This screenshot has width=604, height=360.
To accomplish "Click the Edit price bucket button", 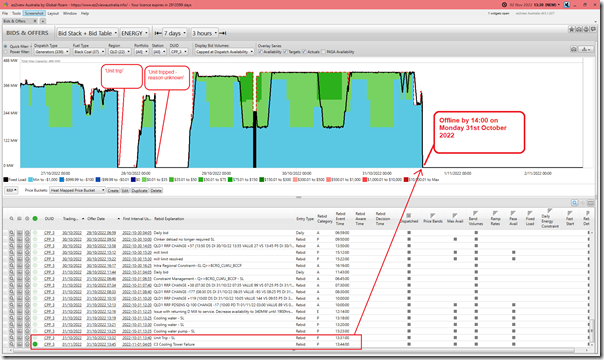I will tap(125, 190).
